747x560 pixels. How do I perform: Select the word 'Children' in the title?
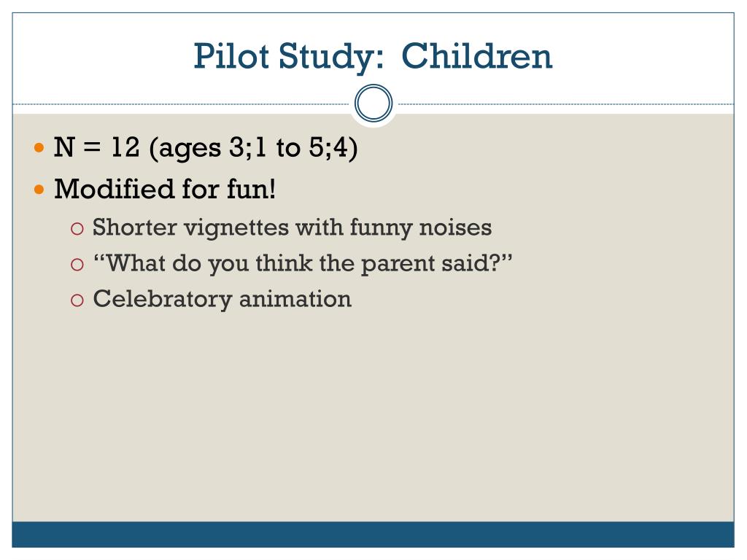477,56
